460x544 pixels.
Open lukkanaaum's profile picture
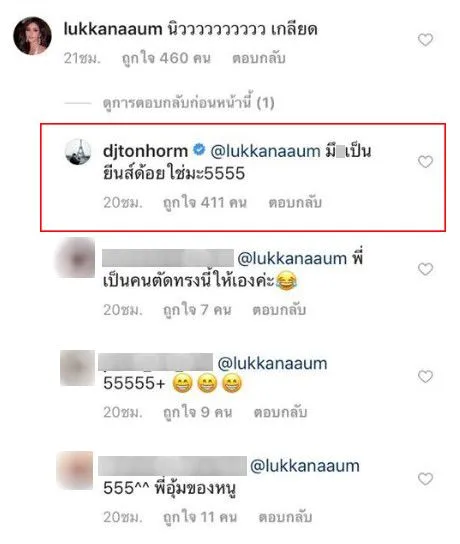[x=32, y=36]
